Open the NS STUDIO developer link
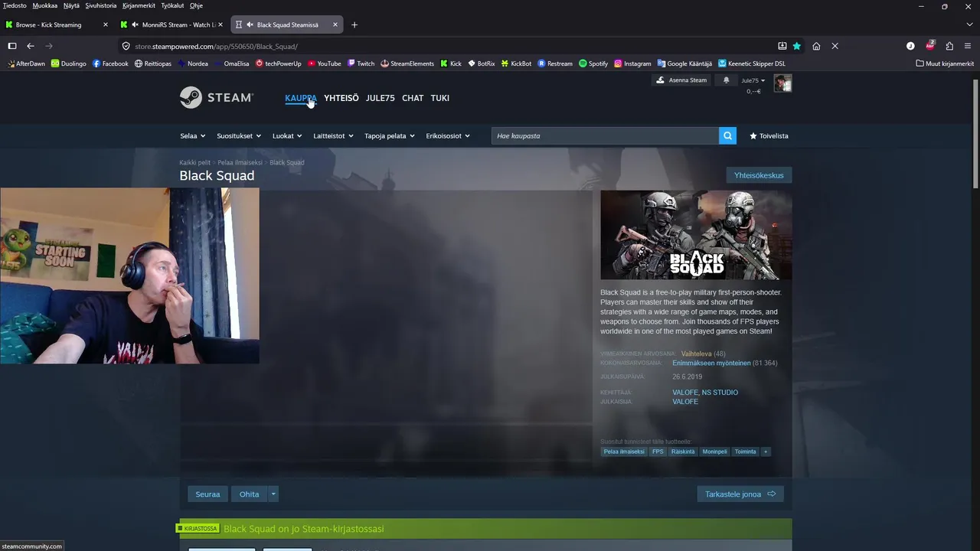Image resolution: width=980 pixels, height=551 pixels. coord(720,393)
